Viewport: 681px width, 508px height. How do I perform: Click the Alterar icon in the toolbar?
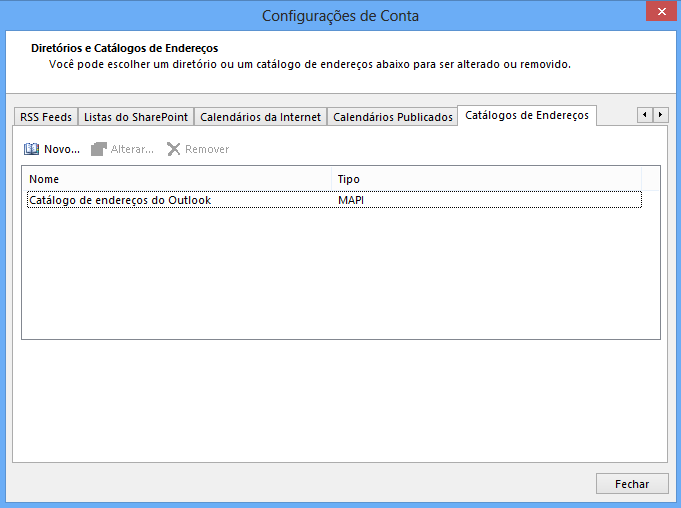[98, 149]
